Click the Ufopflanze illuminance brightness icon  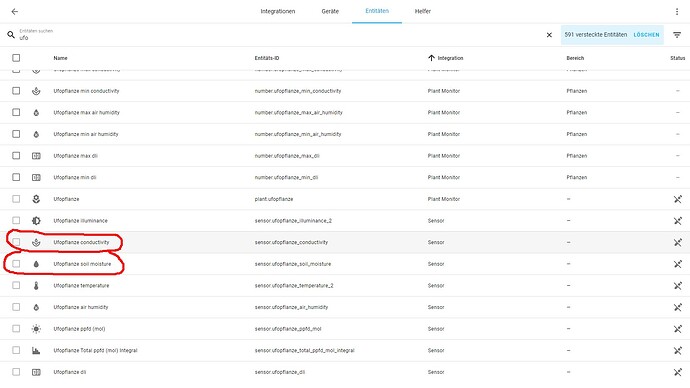(x=36, y=220)
